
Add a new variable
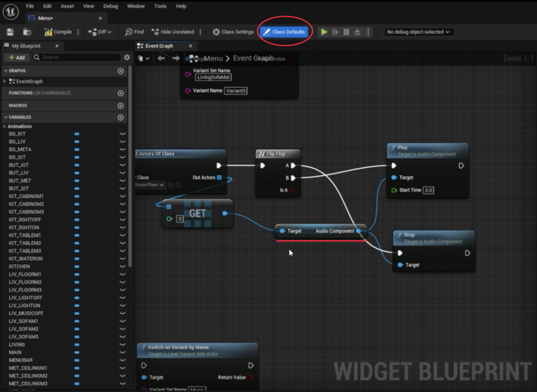click(120, 117)
